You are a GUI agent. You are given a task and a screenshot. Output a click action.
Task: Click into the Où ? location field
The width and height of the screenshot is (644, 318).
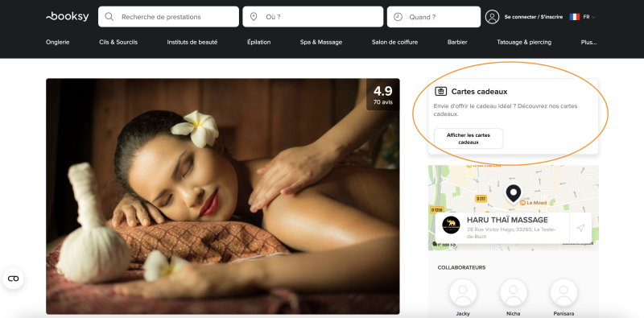pos(313,17)
